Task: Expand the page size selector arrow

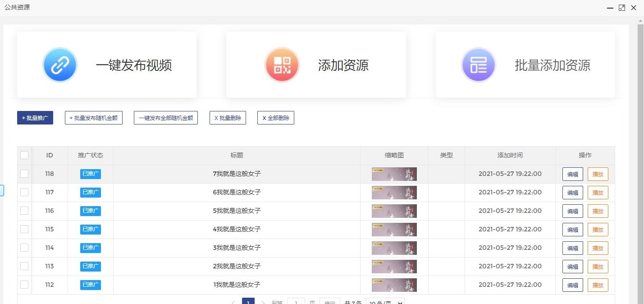Action: click(x=400, y=302)
